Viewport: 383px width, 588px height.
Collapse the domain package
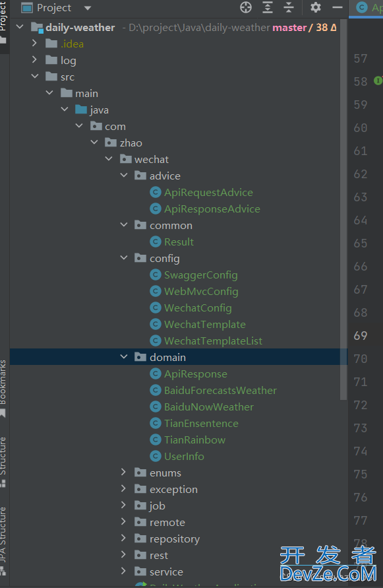point(124,357)
